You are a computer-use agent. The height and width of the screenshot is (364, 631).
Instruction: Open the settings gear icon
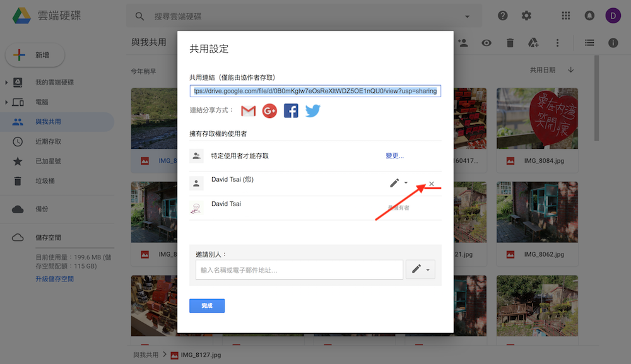click(x=526, y=16)
